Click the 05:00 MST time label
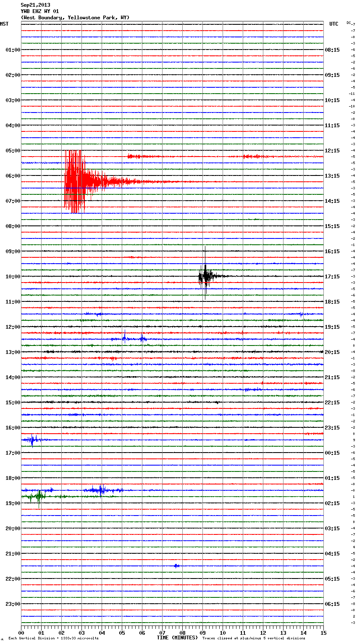The height and width of the screenshot is (644, 357). pos(13,151)
